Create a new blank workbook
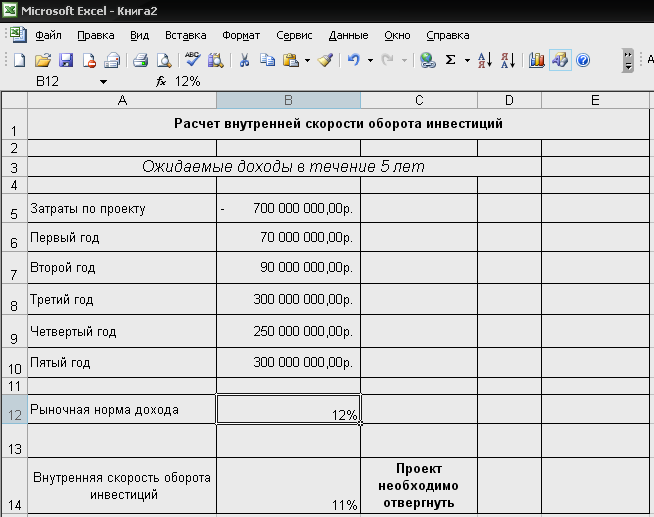The height and width of the screenshot is (517, 654). click(x=20, y=60)
